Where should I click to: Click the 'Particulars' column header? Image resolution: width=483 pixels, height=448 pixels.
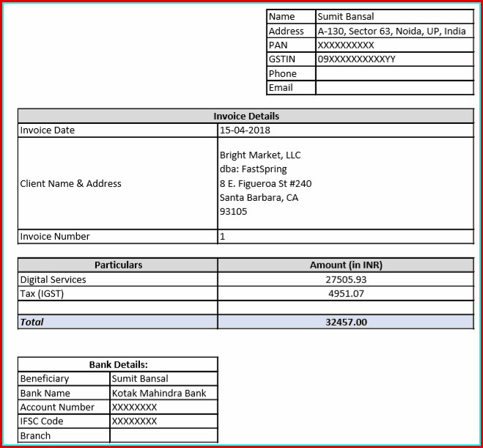point(118,265)
